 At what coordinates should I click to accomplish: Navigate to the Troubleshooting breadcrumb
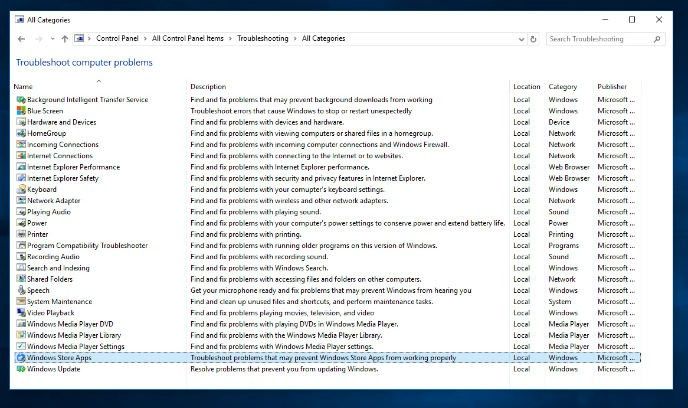(262, 39)
